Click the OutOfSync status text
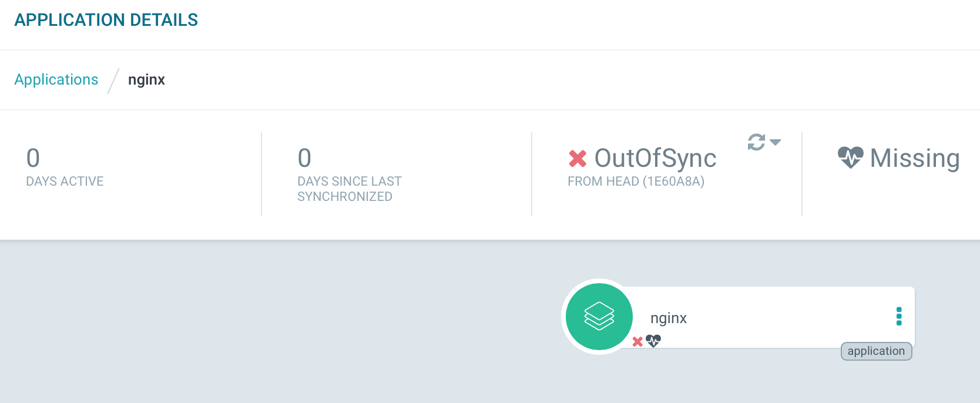This screenshot has height=403, width=980. pyautogui.click(x=655, y=158)
